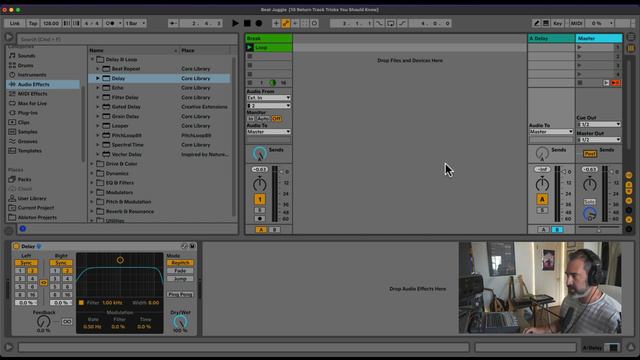Stop playback with the Stop button
The height and width of the screenshot is (360, 640).
[247, 23]
